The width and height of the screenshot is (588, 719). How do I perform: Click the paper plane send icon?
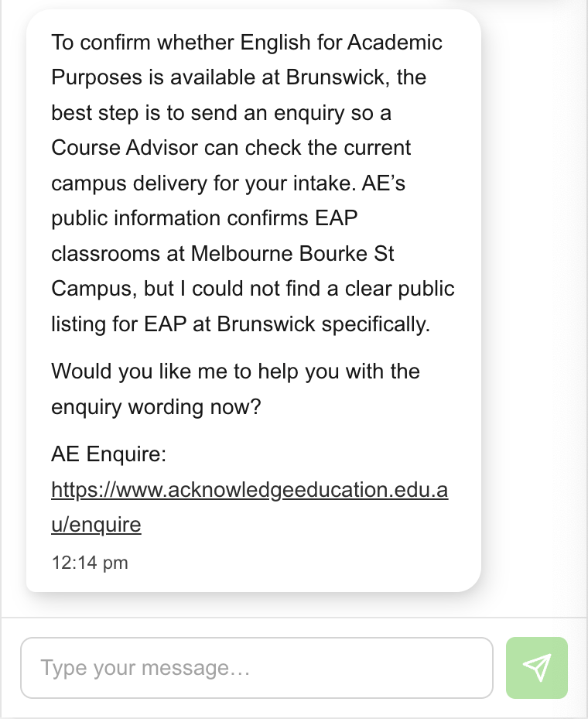tap(537, 668)
